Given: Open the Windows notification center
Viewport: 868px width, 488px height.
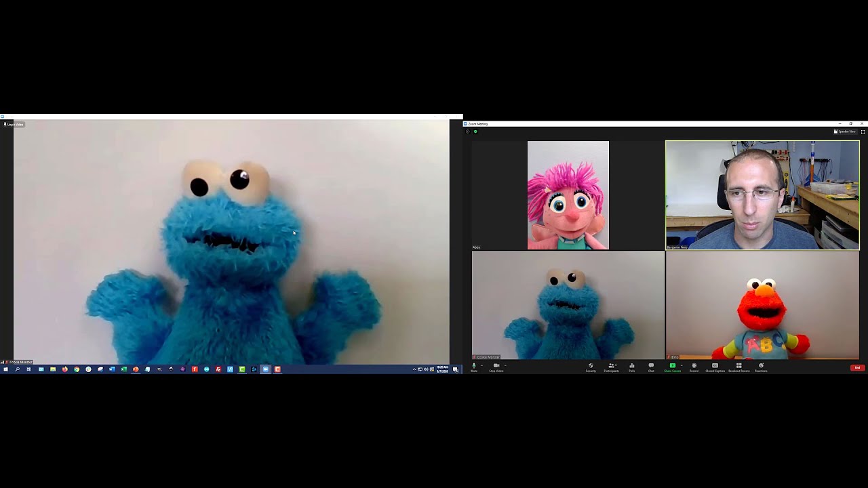Looking at the screenshot, I should [456, 369].
